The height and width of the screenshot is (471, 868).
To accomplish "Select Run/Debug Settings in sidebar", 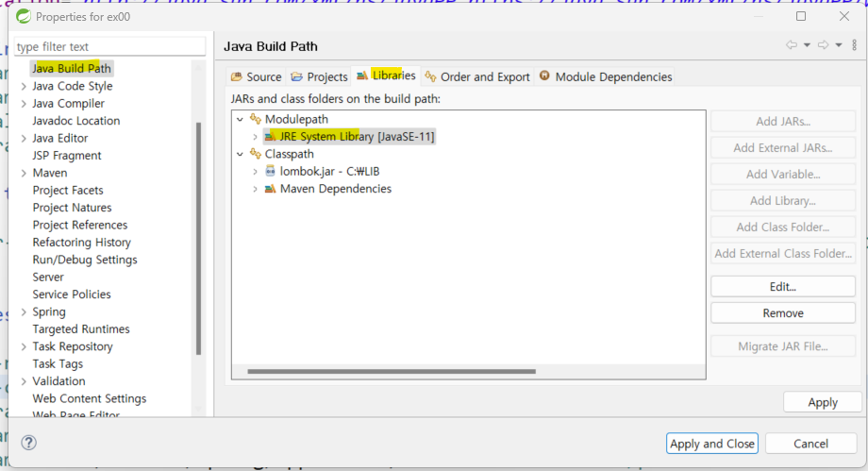I will (85, 260).
